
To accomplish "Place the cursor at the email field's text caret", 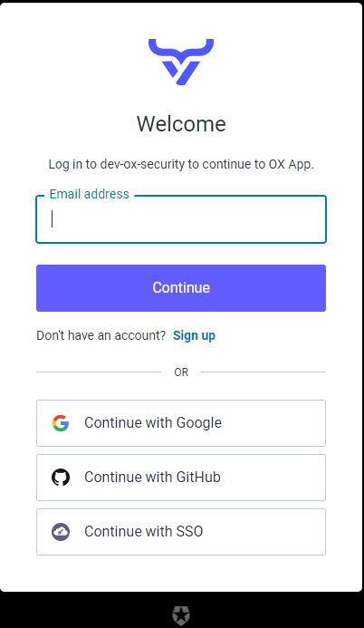I will [x=52, y=219].
